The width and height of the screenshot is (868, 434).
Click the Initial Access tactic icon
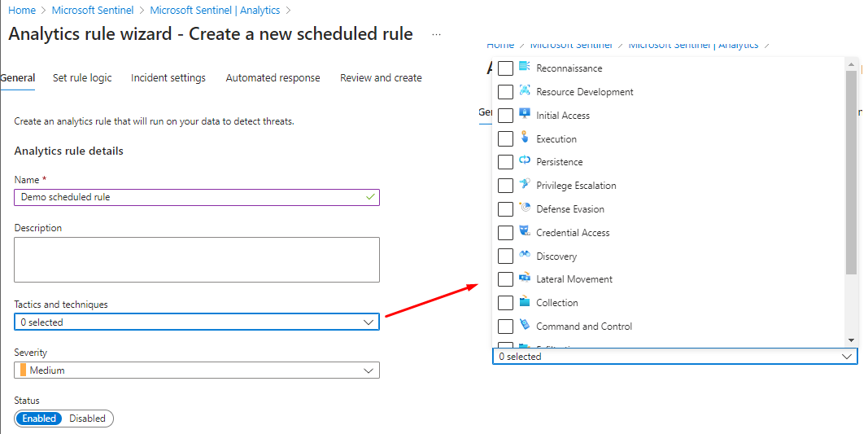click(525, 114)
